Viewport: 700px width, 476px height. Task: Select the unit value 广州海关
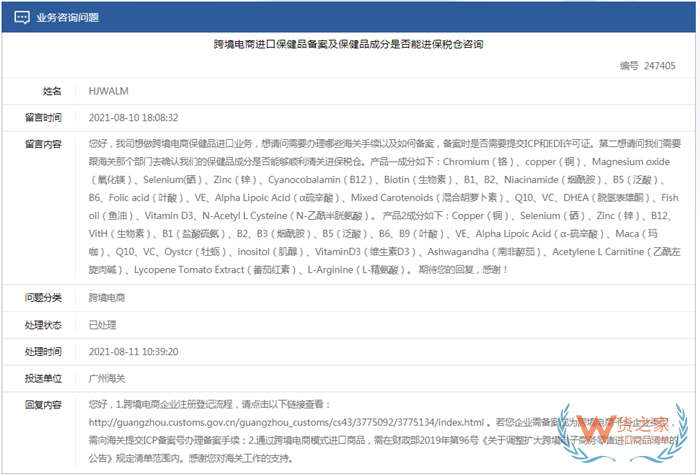[x=107, y=378]
